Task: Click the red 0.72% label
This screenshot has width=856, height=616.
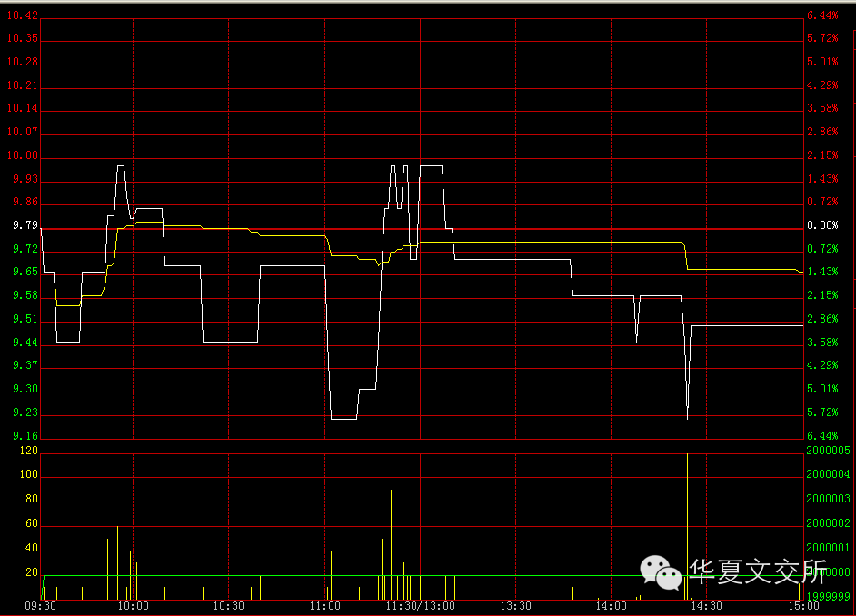Action: coord(822,202)
